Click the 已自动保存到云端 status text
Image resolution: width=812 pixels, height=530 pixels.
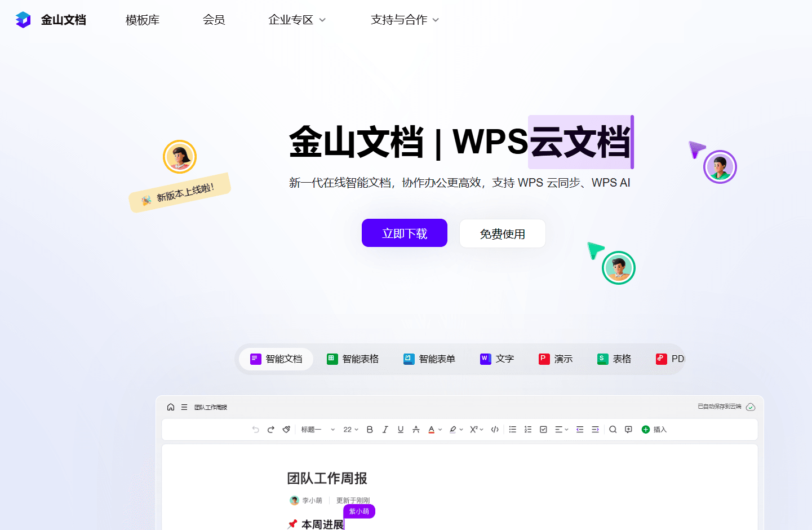(x=720, y=407)
